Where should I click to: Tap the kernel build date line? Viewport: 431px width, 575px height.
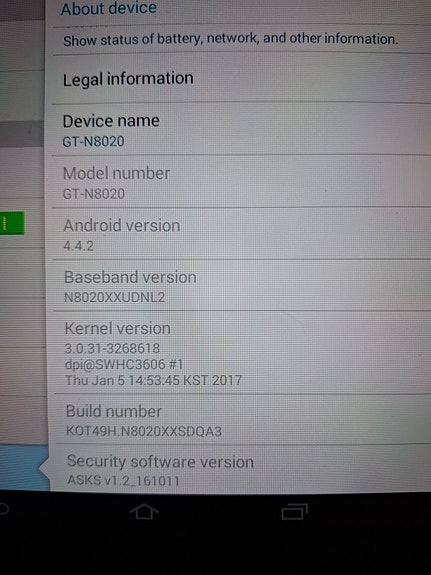click(x=154, y=380)
